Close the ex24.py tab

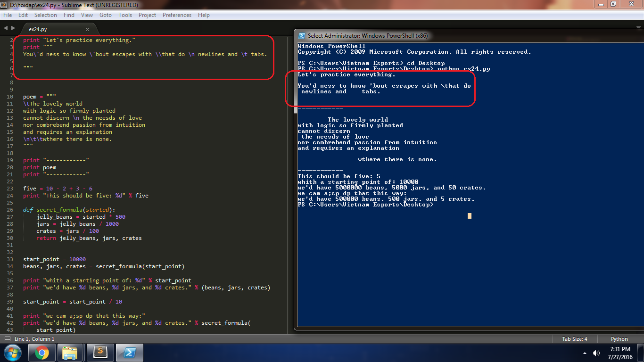coord(87,29)
